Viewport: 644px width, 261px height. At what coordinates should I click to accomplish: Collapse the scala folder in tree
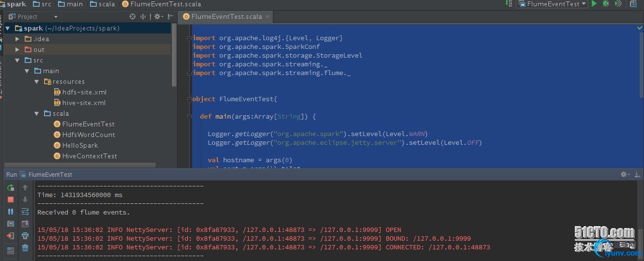tap(37, 113)
